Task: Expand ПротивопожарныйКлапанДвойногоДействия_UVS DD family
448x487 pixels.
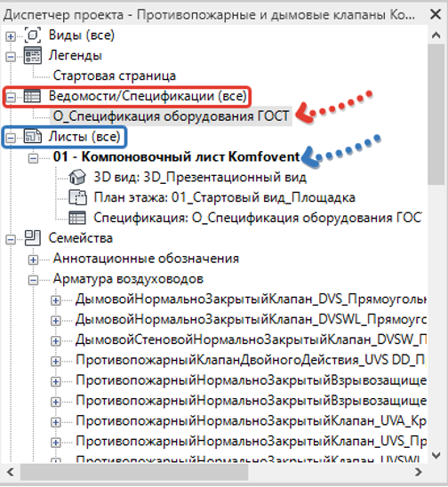Action: click(x=56, y=361)
